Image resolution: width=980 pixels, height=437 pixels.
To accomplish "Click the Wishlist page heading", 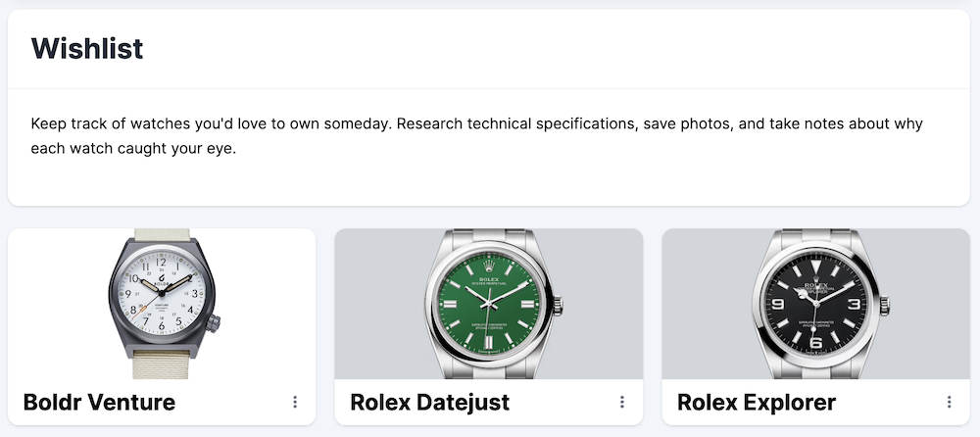I will point(87,48).
